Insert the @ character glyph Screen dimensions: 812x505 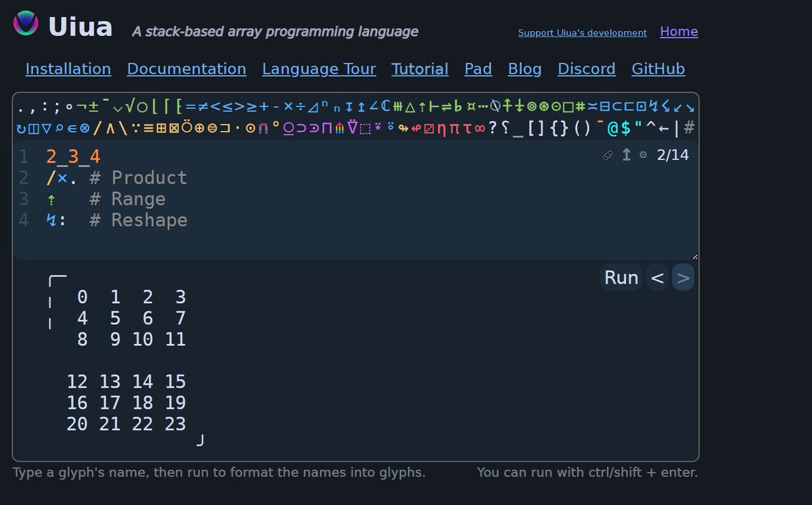point(612,127)
